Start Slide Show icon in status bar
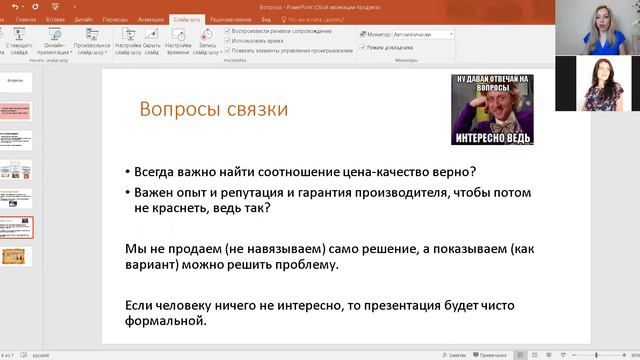 click(x=563, y=355)
